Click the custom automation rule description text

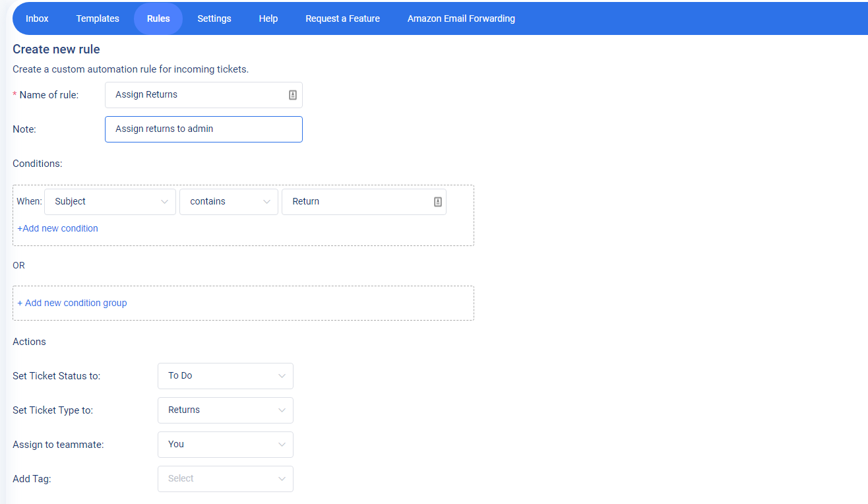pyautogui.click(x=131, y=69)
